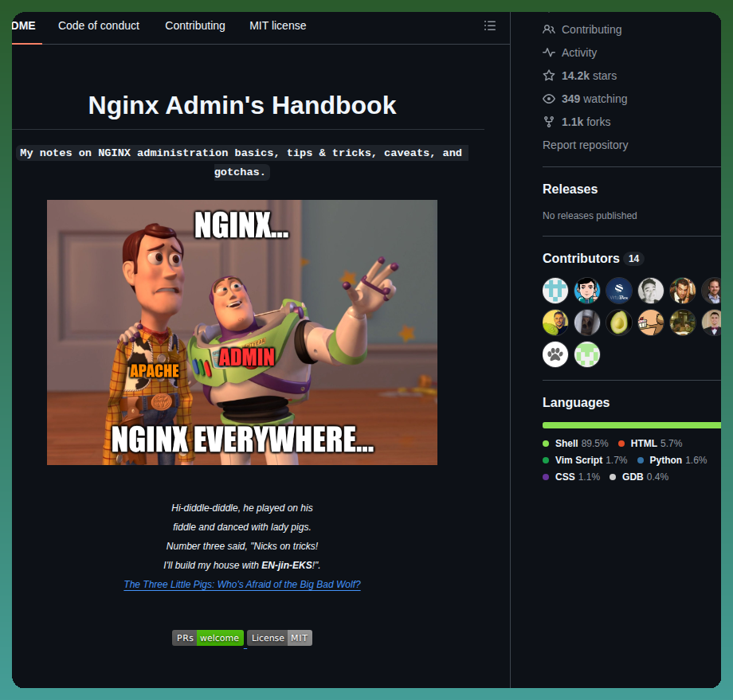Click Report repository link
The width and height of the screenshot is (733, 700).
[585, 145]
